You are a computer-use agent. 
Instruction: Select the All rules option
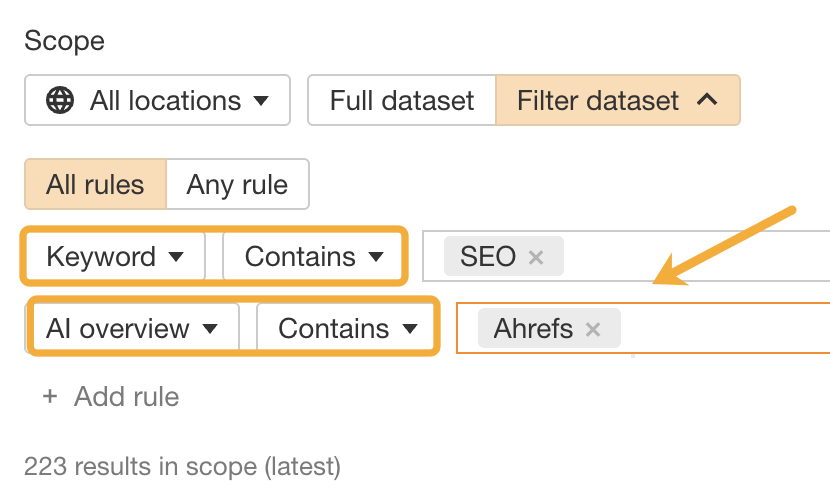point(95,185)
